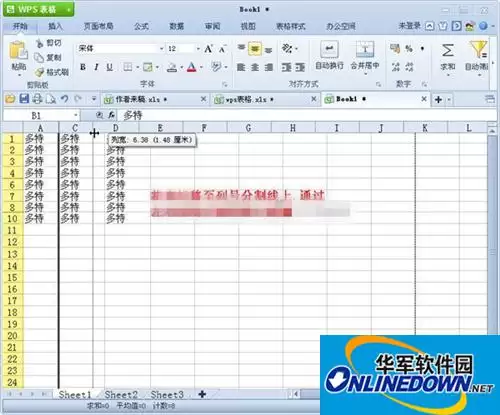The width and height of the screenshot is (500, 415).
Task: Toggle align text right
Action: (269, 68)
